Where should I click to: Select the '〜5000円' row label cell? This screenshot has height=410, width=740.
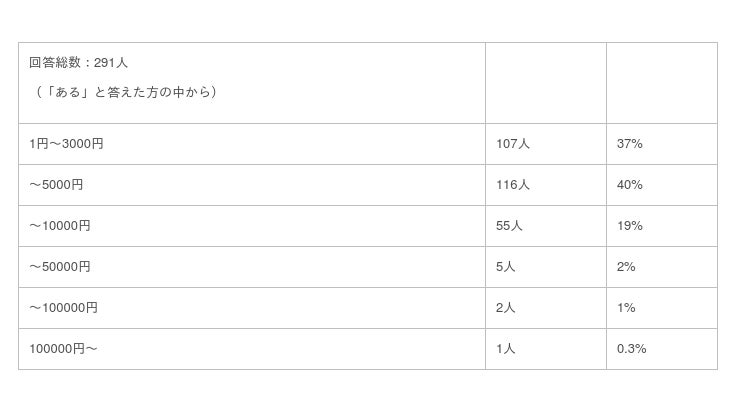(x=56, y=185)
